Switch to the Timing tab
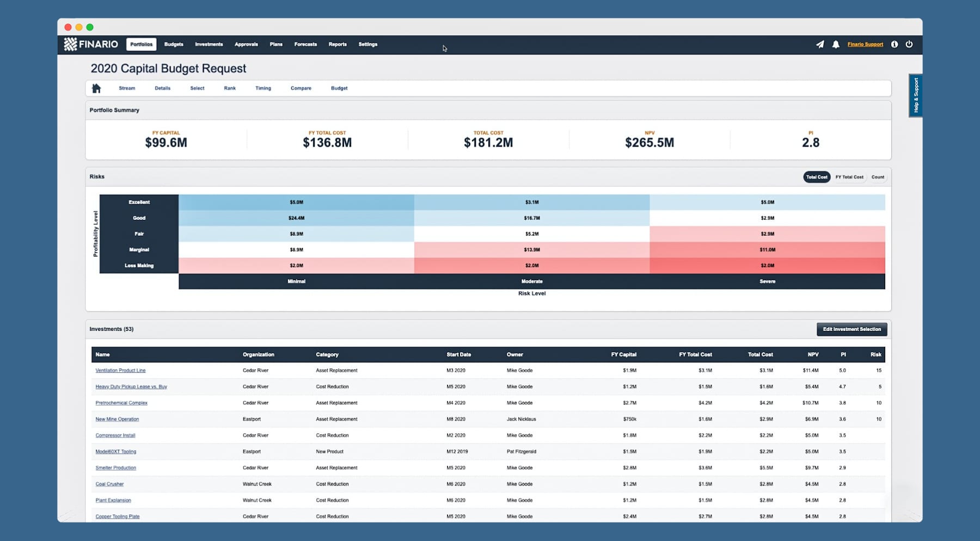The image size is (980, 541). 263,88
